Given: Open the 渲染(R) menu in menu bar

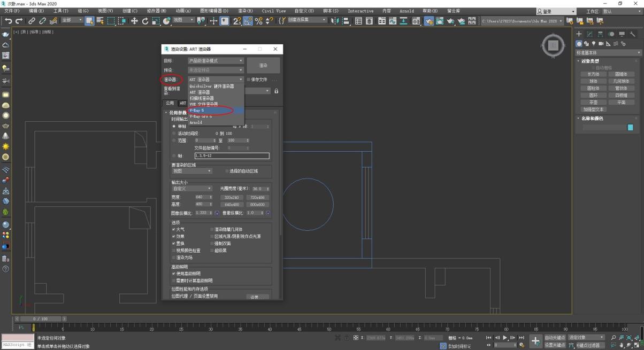Looking at the screenshot, I should [x=246, y=11].
